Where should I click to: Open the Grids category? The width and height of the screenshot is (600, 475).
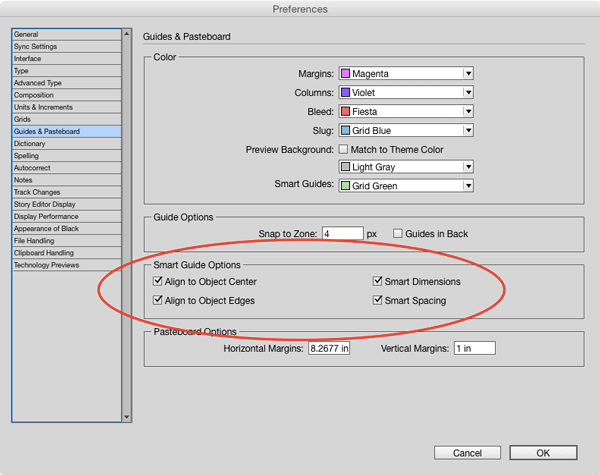coord(67,119)
